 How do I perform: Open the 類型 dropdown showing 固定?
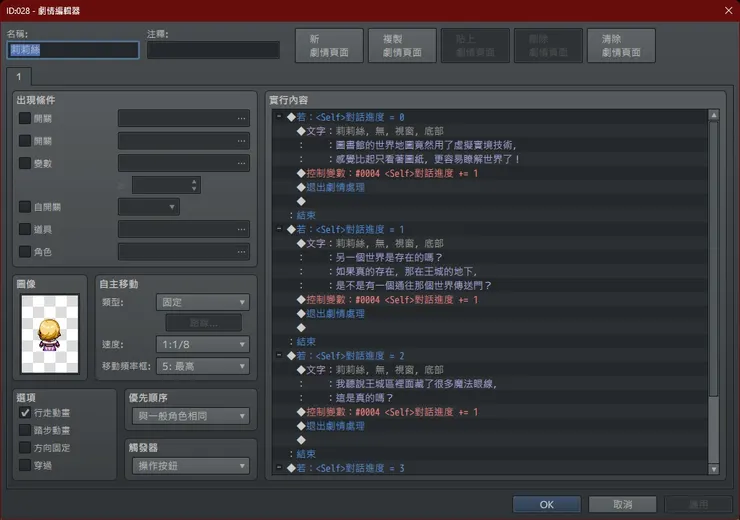(203, 302)
